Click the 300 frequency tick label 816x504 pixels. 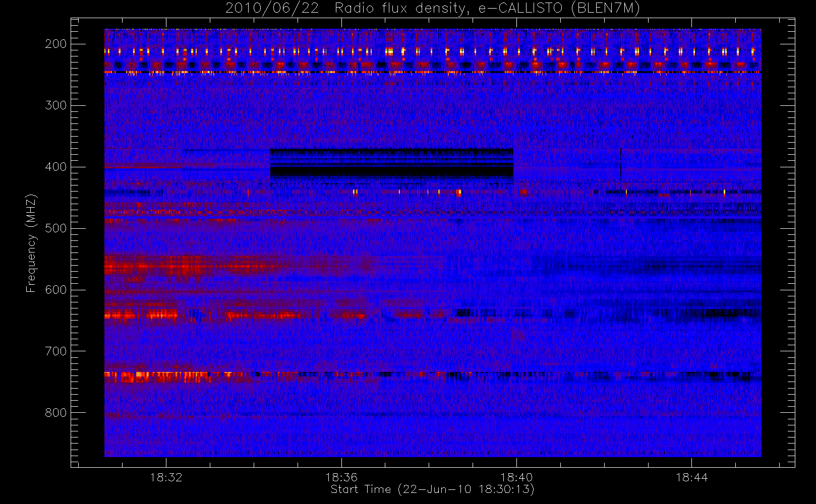(56, 105)
